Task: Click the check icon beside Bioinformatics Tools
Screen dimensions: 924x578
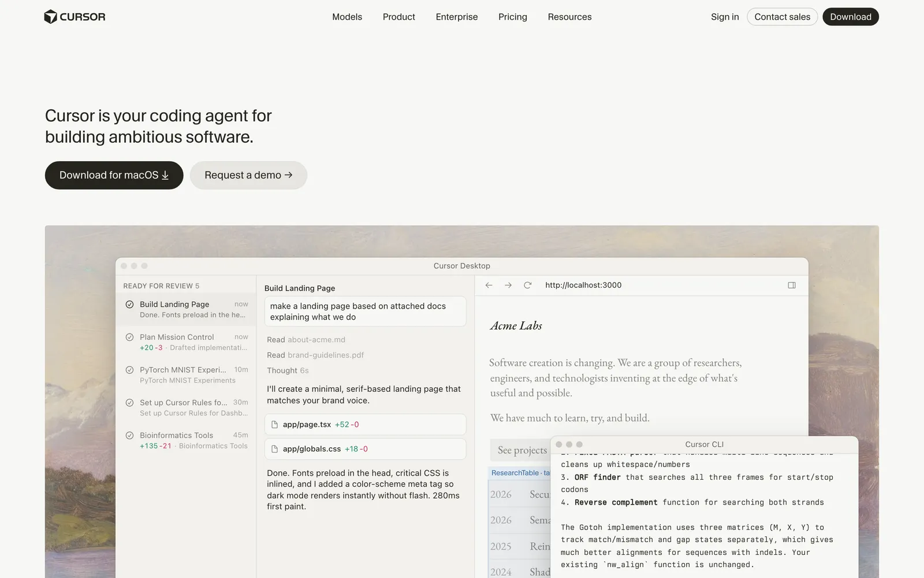Action: coord(129,435)
